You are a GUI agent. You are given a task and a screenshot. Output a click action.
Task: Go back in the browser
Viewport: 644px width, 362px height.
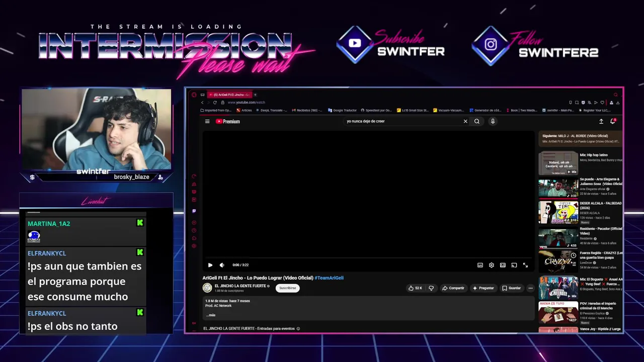pyautogui.click(x=202, y=103)
